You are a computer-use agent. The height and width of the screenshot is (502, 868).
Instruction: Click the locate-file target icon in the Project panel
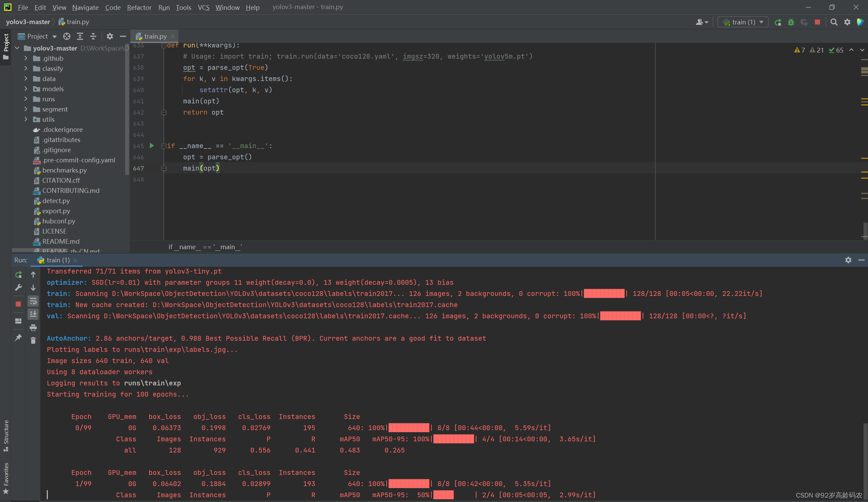pyautogui.click(x=66, y=36)
